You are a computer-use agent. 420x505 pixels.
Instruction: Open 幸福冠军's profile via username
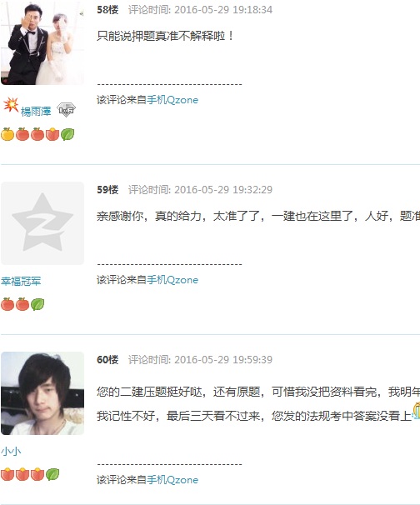21,281
